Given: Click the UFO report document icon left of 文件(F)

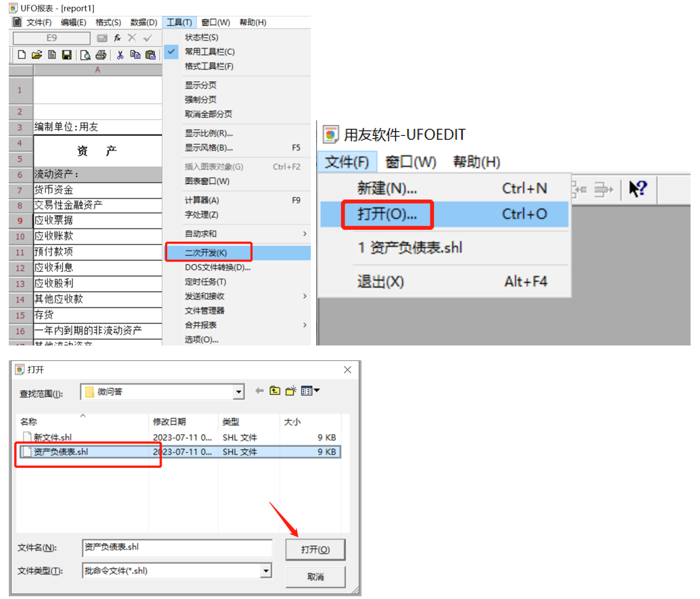Looking at the screenshot, I should pos(17,22).
